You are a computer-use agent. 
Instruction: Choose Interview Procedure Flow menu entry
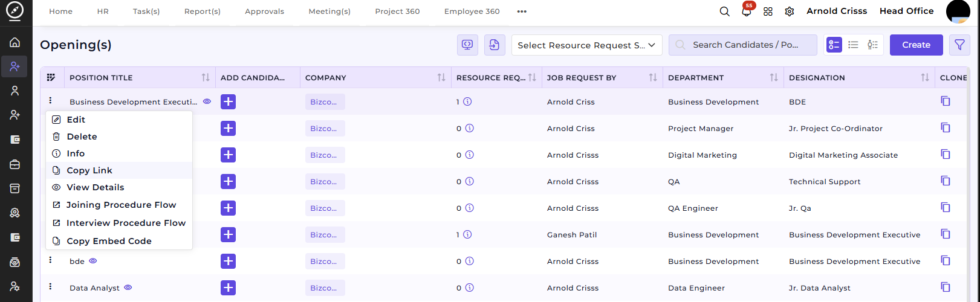pos(119,223)
